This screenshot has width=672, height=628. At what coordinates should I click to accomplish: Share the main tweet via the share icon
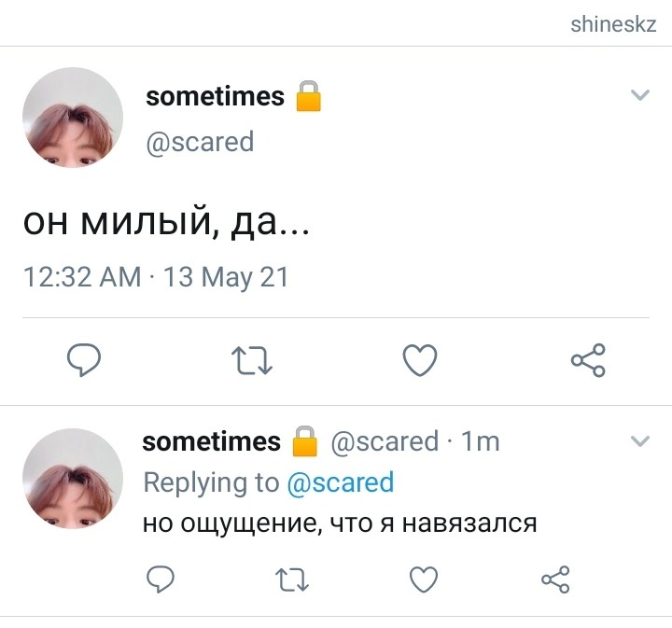588,360
